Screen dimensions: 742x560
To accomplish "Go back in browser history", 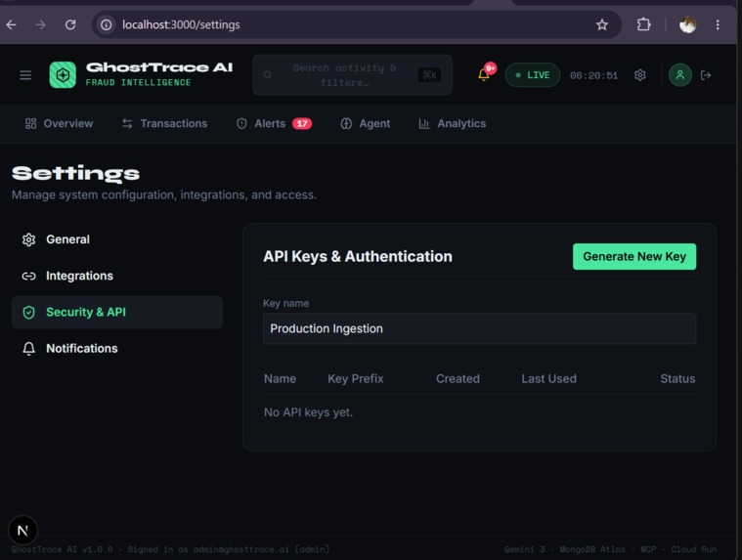I will pos(12,24).
